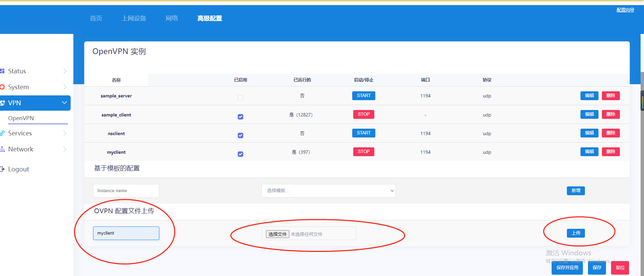Collapse the VPN menu chevron
Image resolution: width=644 pixels, height=276 pixels.
[x=64, y=103]
